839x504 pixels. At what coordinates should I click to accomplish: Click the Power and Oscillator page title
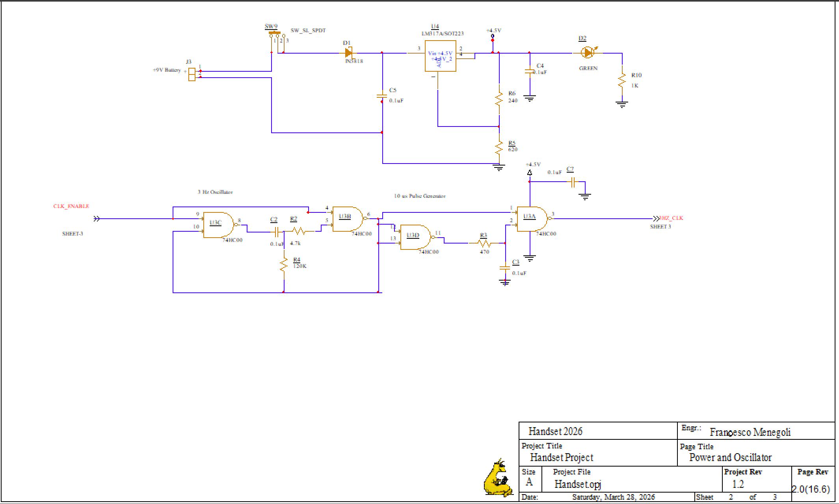(x=730, y=458)
